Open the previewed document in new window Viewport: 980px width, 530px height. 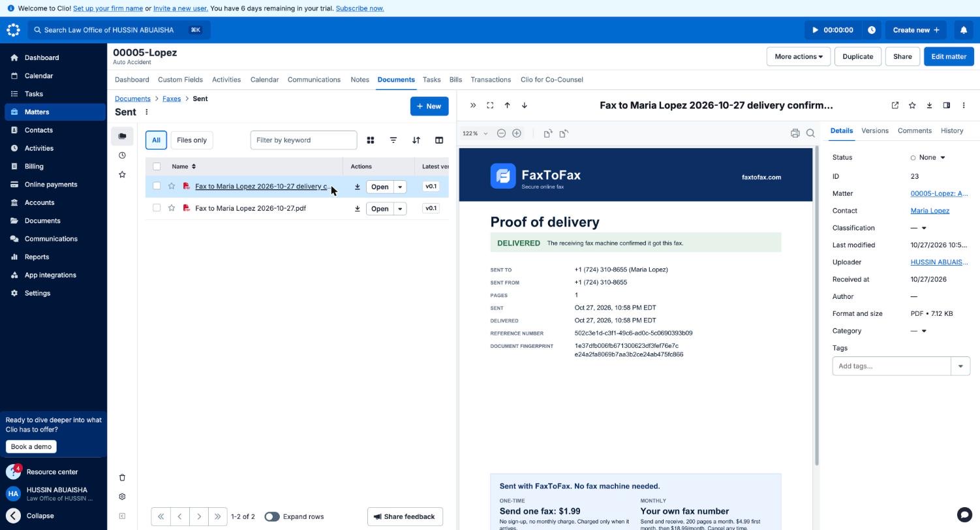click(895, 106)
